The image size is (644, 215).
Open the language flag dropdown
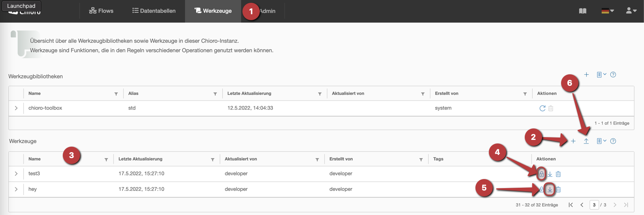pos(607,11)
